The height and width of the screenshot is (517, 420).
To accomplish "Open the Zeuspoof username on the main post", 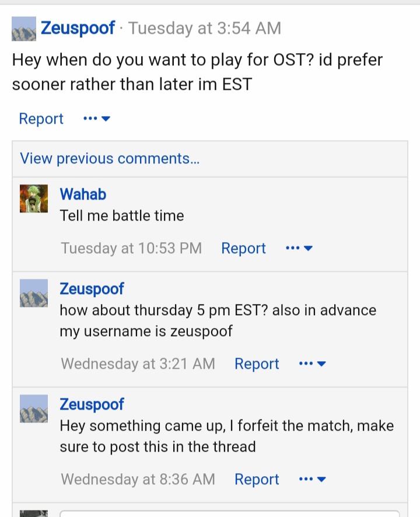I will tap(78, 28).
